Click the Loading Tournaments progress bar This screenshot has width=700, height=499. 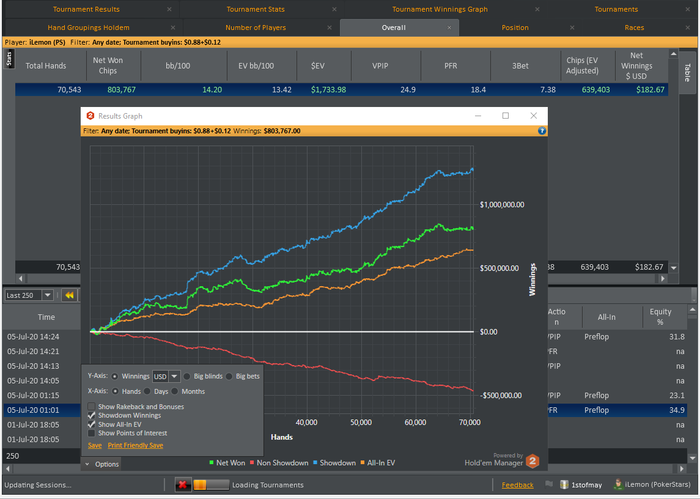[211, 485]
